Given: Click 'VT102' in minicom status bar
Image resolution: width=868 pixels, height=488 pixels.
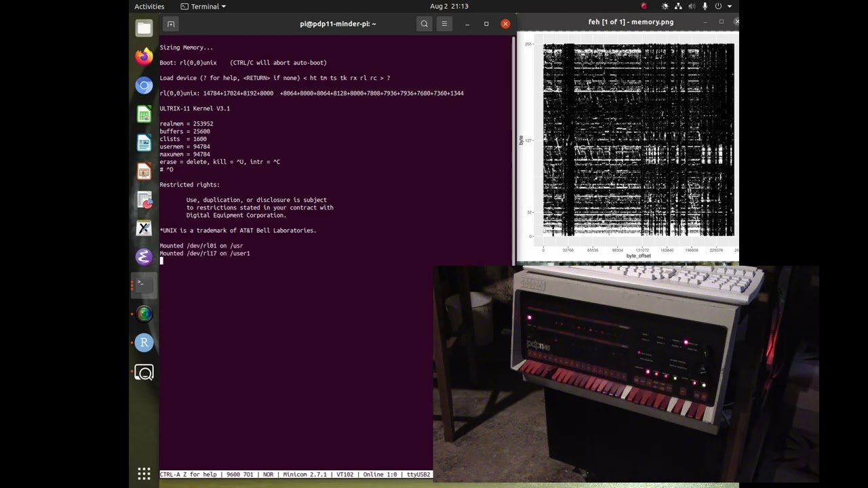Looking at the screenshot, I should tap(344, 474).
